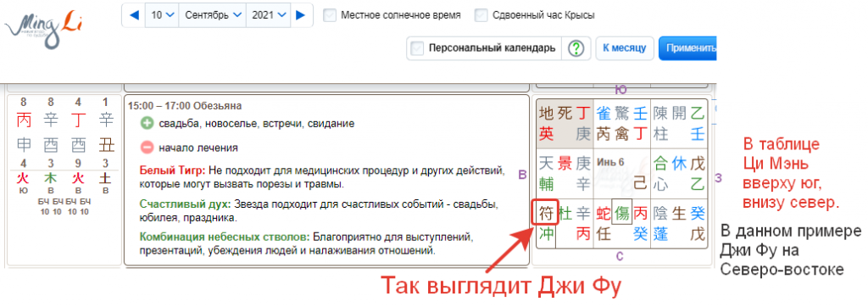Click the red 英 star character

546,133
